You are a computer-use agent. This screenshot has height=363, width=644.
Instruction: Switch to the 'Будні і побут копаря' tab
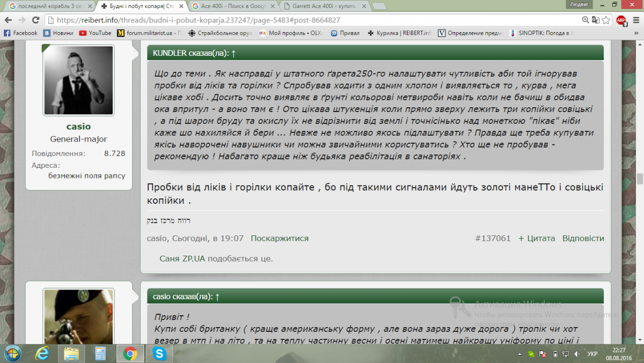click(141, 6)
